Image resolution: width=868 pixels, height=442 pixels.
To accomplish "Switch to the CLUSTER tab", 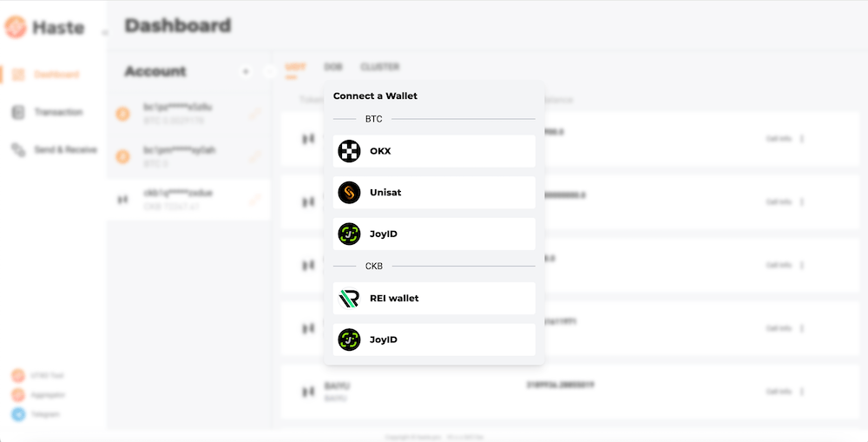I will [379, 67].
